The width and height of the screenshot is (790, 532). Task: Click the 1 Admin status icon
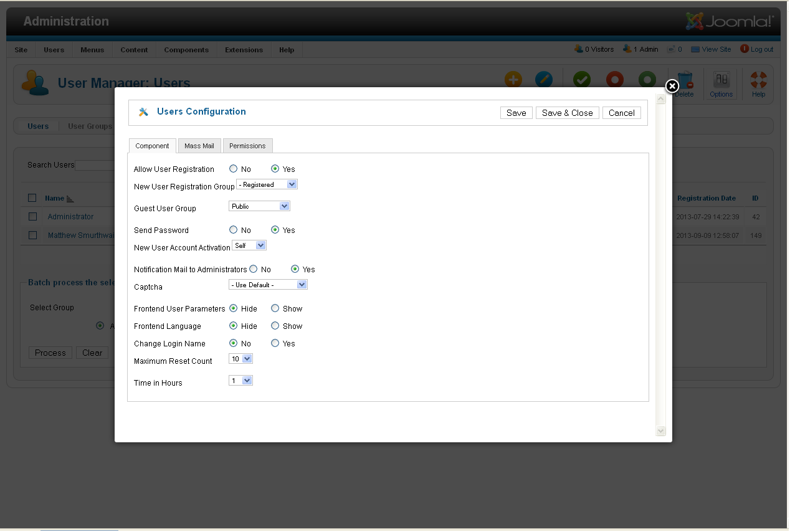(x=627, y=49)
